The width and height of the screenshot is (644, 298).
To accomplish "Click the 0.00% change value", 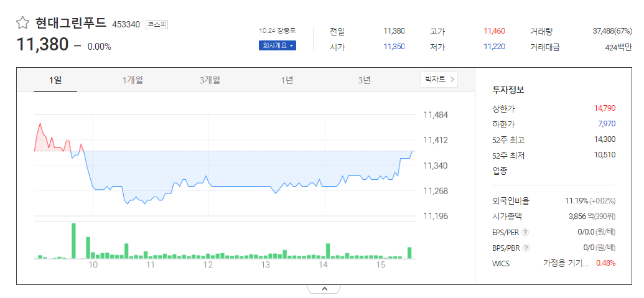I will coord(100,47).
